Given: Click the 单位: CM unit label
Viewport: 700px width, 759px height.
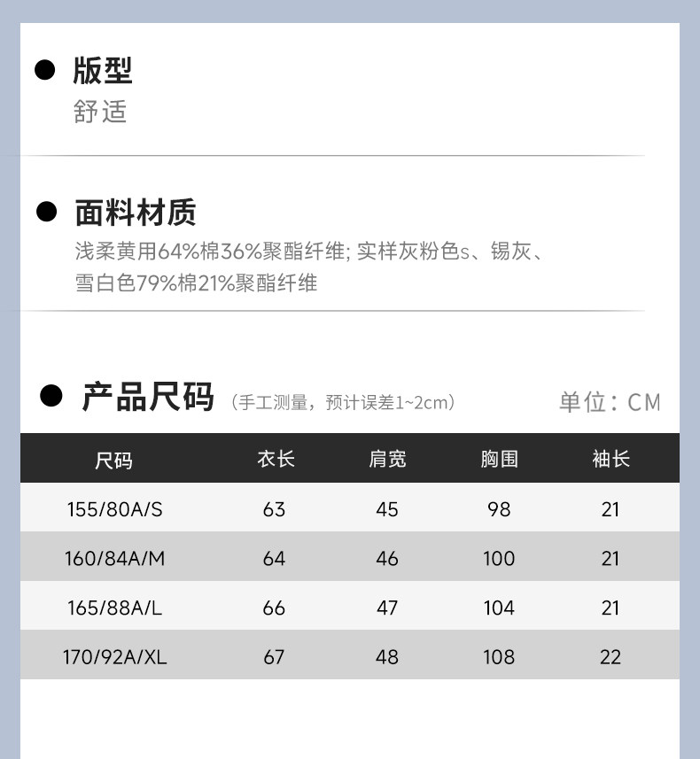Looking at the screenshot, I should tap(610, 402).
